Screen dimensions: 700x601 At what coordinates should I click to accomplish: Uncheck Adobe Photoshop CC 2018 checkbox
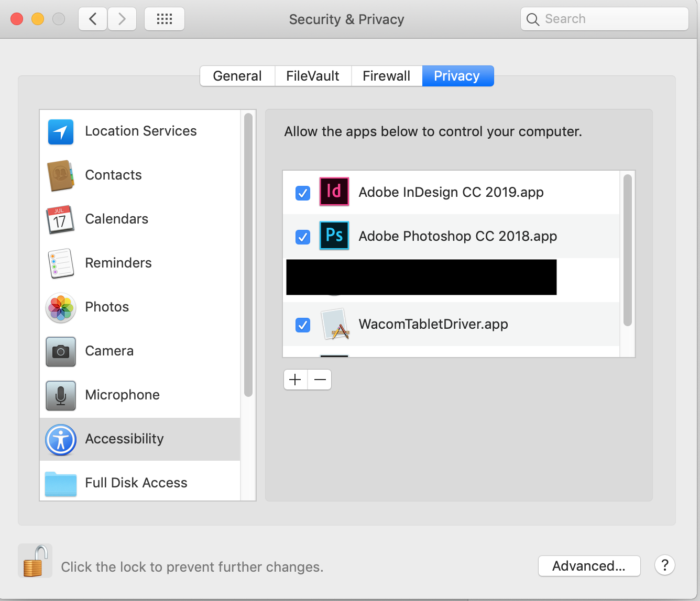tap(303, 237)
